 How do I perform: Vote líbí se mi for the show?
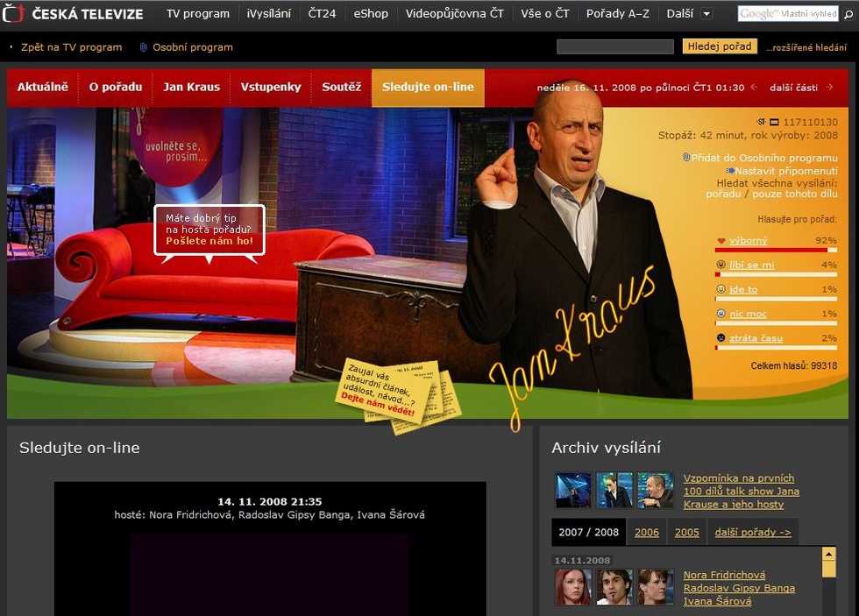(752, 265)
